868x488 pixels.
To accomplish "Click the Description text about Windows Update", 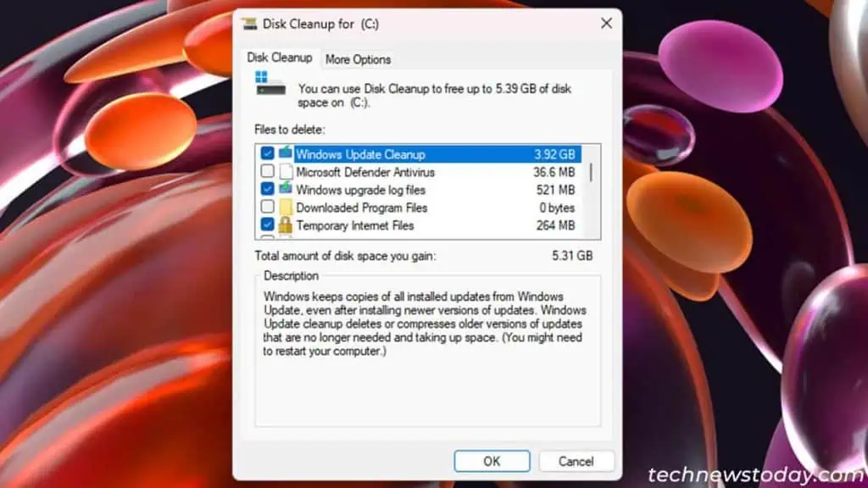I will click(x=424, y=324).
